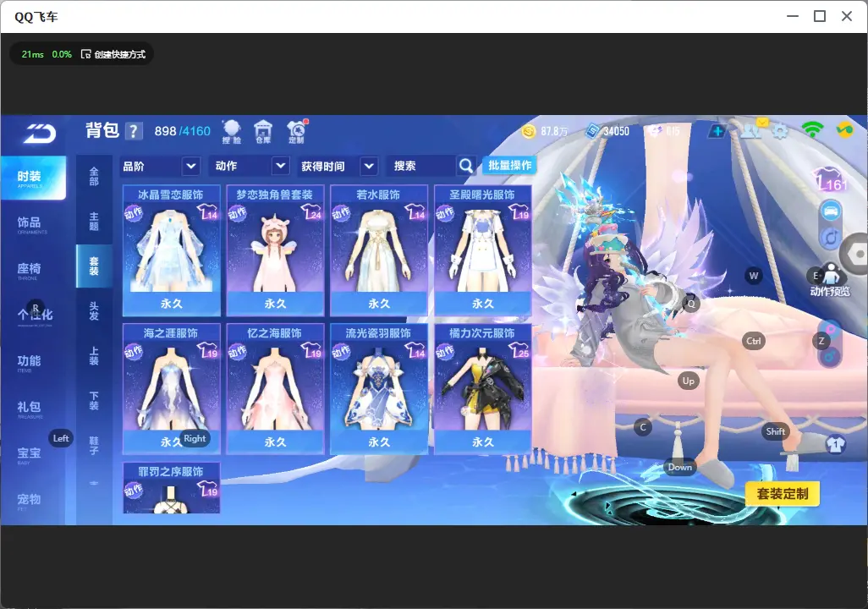Select the 罪罚之序服饰 outfit card

pyautogui.click(x=172, y=488)
